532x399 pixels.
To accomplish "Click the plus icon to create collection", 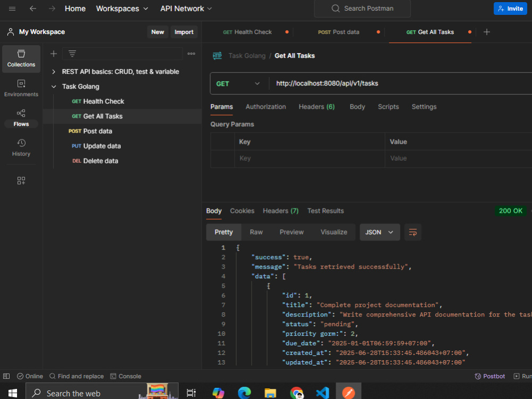I will click(x=54, y=54).
